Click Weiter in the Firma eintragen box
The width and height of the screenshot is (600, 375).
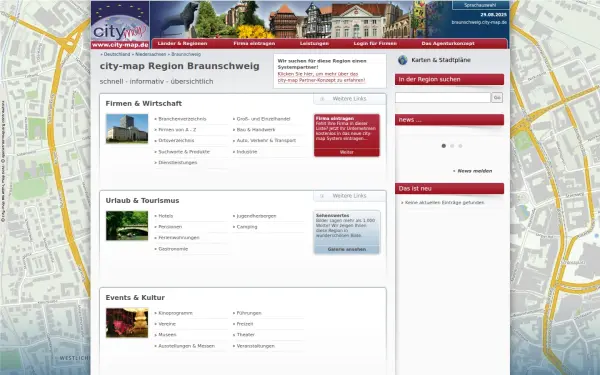pyautogui.click(x=347, y=152)
